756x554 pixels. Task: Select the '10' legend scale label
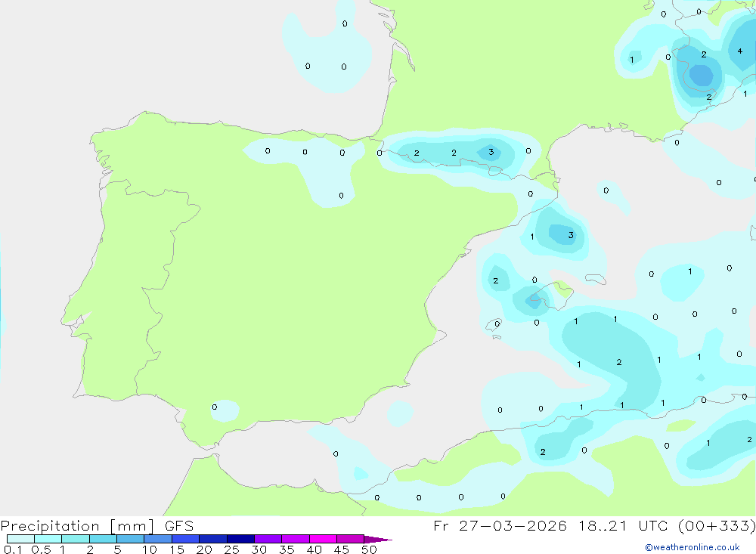(x=150, y=549)
